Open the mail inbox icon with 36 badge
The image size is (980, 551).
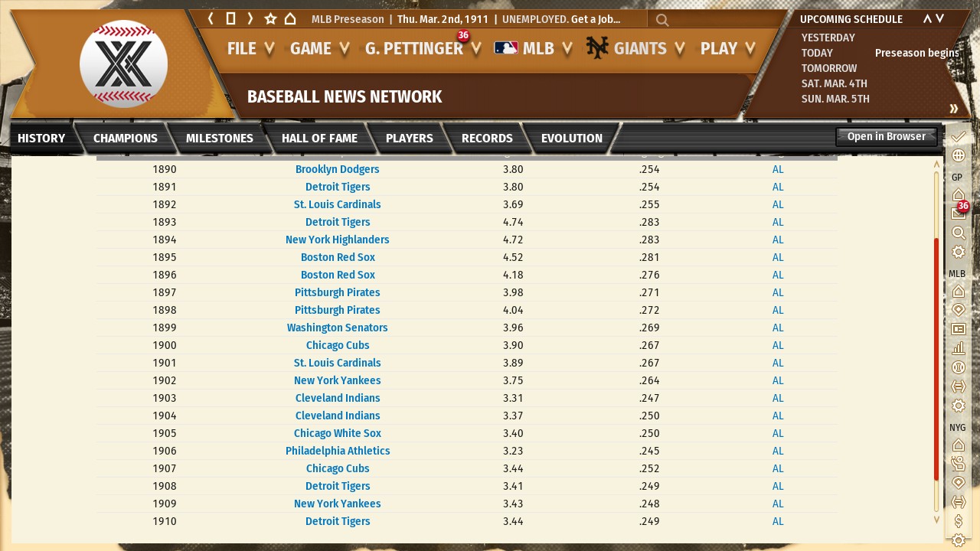click(958, 214)
